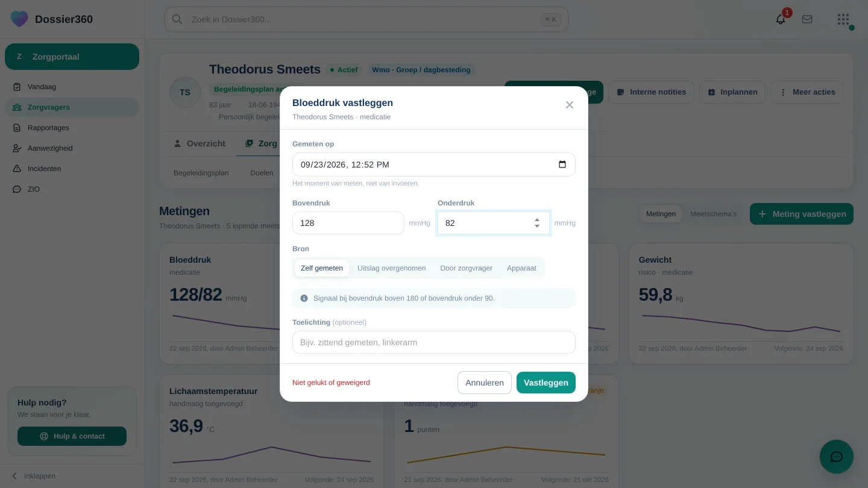Viewport: 868px width, 488px height.
Task: Click the Gewicht 59,8 kg card
Action: 741,304
